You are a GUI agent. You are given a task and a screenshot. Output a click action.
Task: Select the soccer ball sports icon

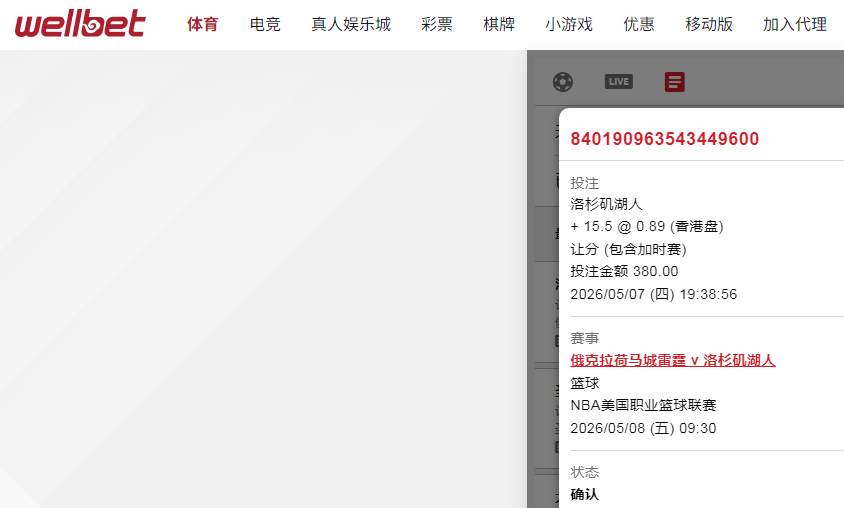[x=562, y=82]
